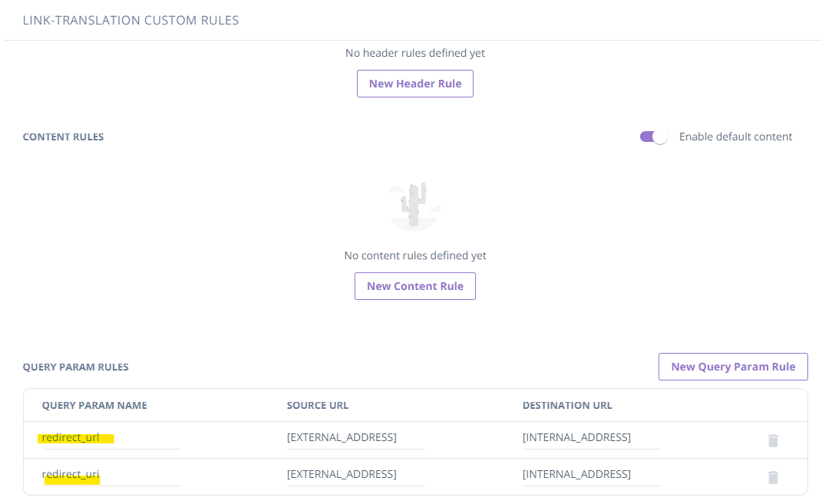Edit destination URL for redirect_url rule
The width and height of the screenshot is (822, 504).
tap(591, 437)
